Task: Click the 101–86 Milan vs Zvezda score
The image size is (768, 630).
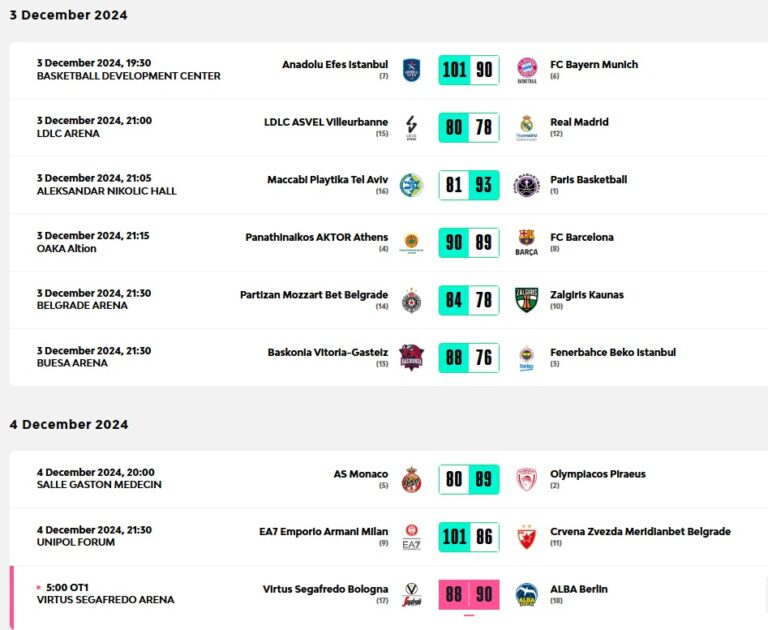Action: [x=468, y=537]
